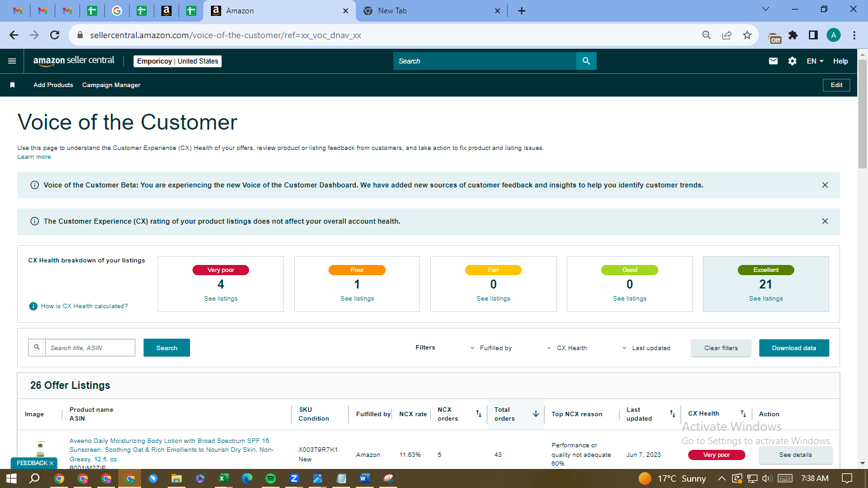
Task: Open the Seller Central hamburger menu
Action: (12, 61)
